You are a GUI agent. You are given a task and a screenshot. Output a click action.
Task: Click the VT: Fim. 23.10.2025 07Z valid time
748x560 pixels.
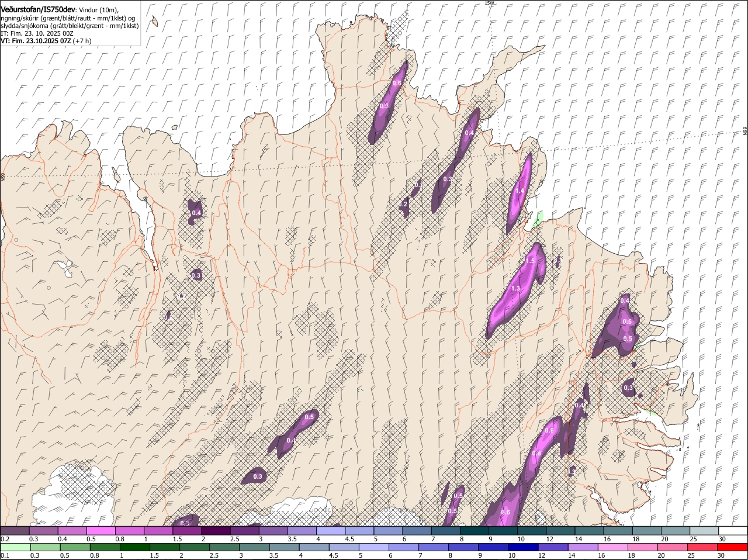(x=36, y=42)
